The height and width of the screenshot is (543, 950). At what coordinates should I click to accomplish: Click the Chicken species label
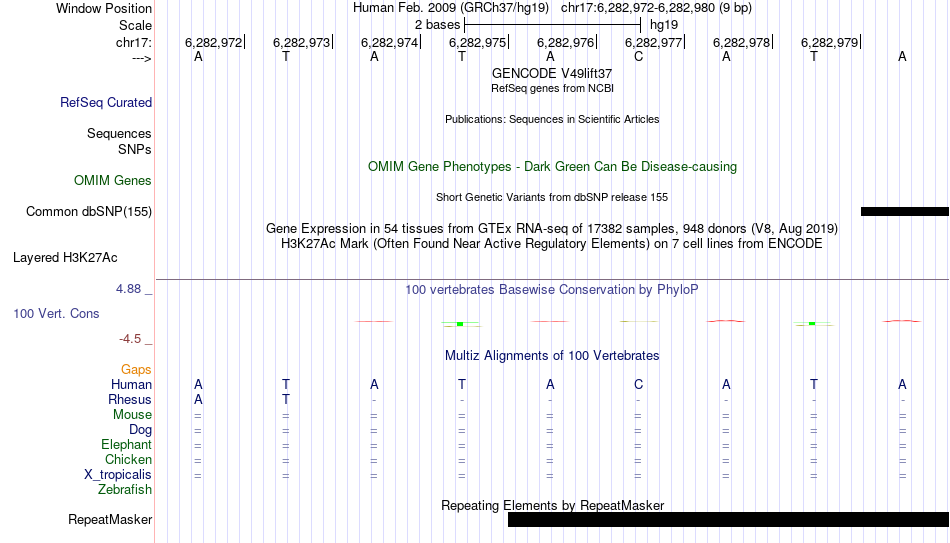pos(128,459)
